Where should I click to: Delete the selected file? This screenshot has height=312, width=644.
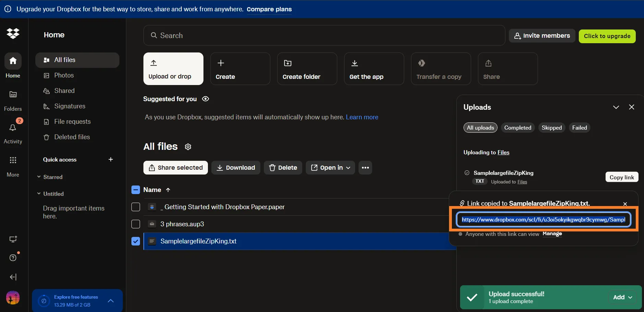coord(283,168)
